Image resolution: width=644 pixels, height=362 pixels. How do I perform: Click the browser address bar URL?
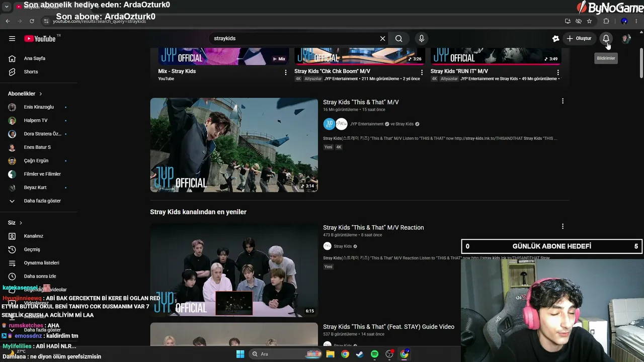(100, 21)
